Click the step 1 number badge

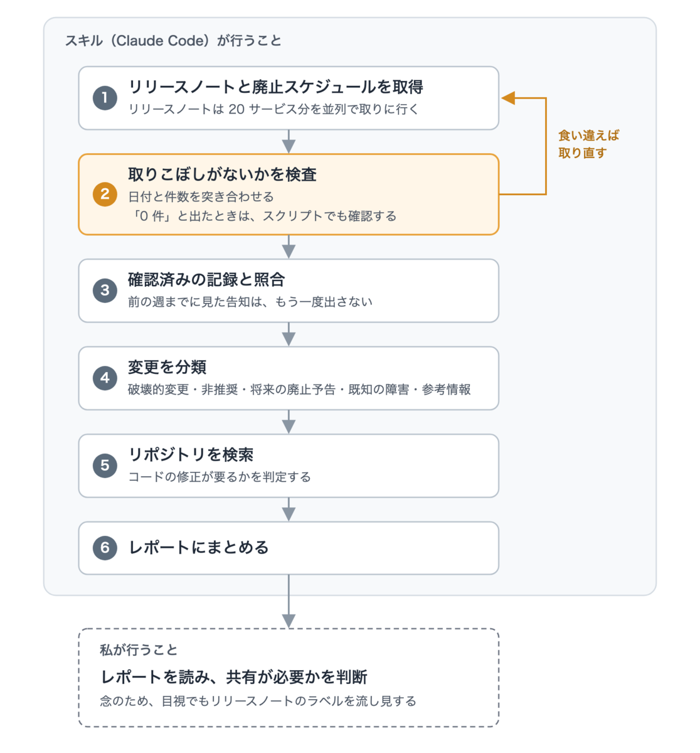pyautogui.click(x=105, y=98)
